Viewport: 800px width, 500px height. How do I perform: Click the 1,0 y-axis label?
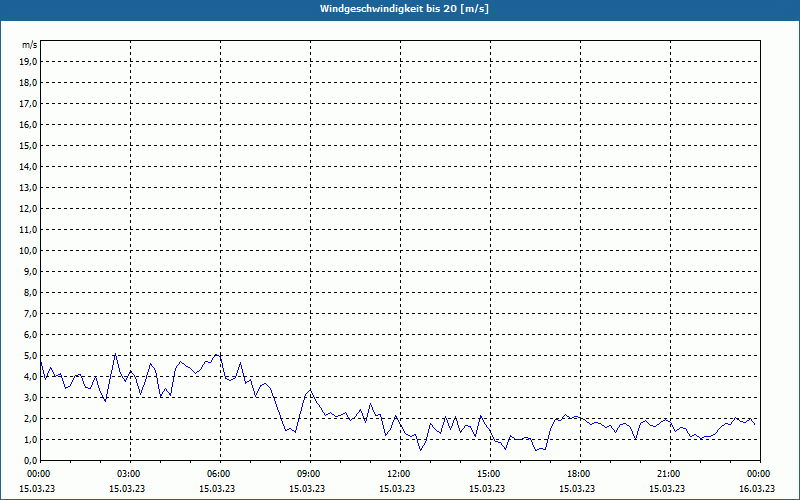point(30,440)
